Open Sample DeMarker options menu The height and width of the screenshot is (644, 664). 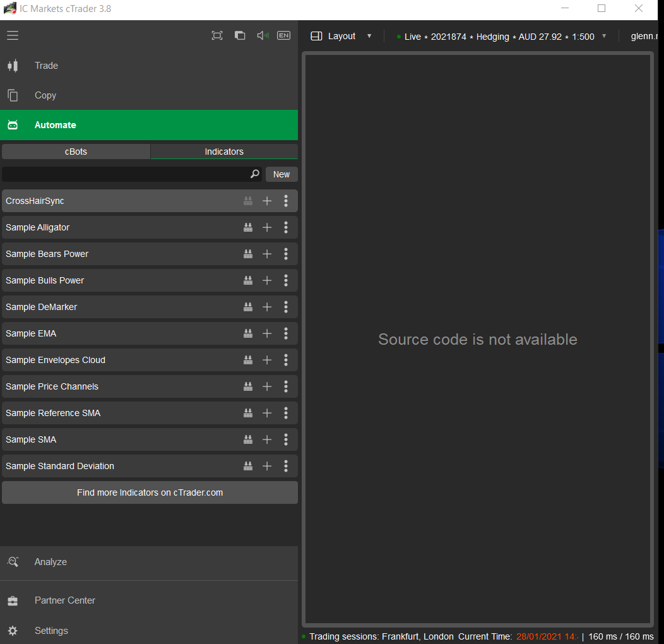tap(286, 307)
